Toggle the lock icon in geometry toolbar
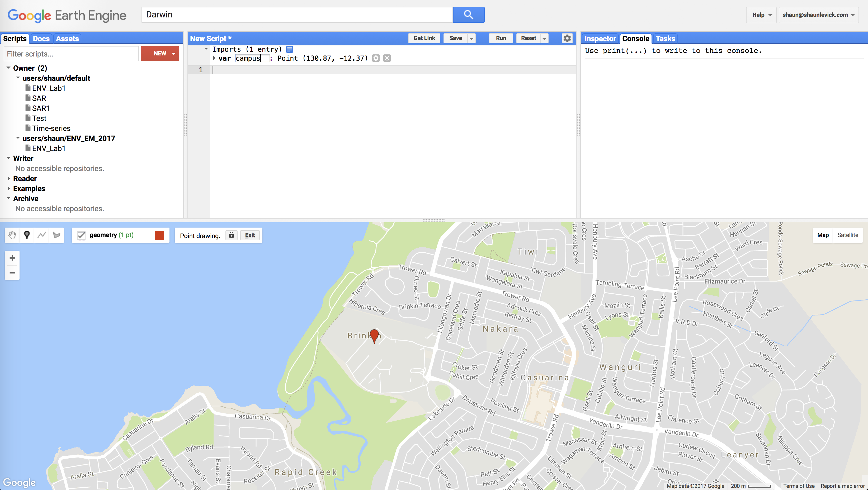This screenshot has width=868, height=490. click(233, 235)
